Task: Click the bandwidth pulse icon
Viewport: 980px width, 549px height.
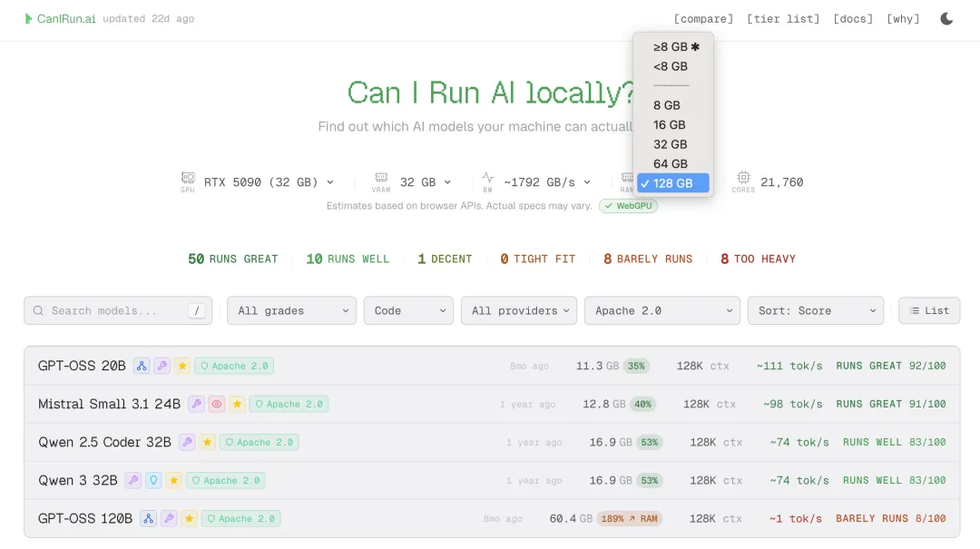Action: (x=487, y=178)
